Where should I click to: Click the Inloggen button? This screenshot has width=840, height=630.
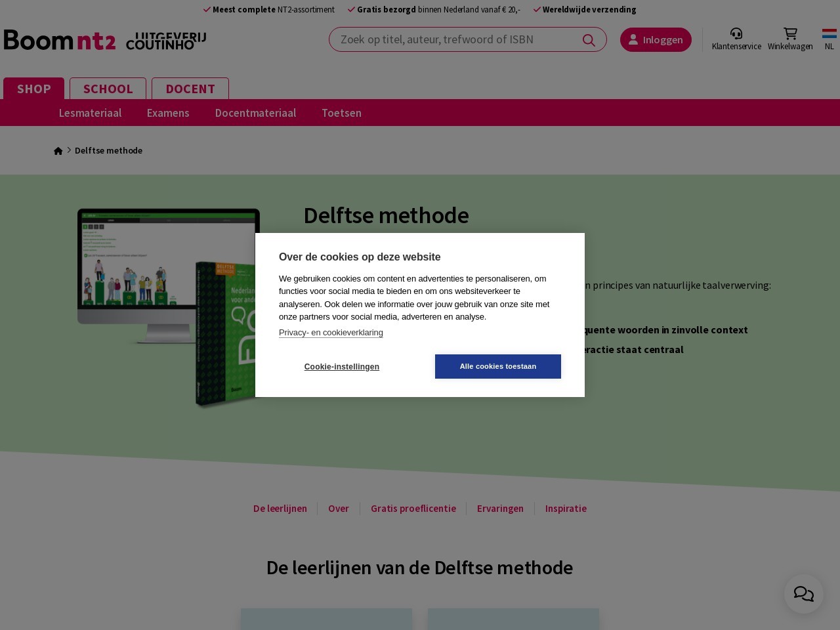coord(656,39)
